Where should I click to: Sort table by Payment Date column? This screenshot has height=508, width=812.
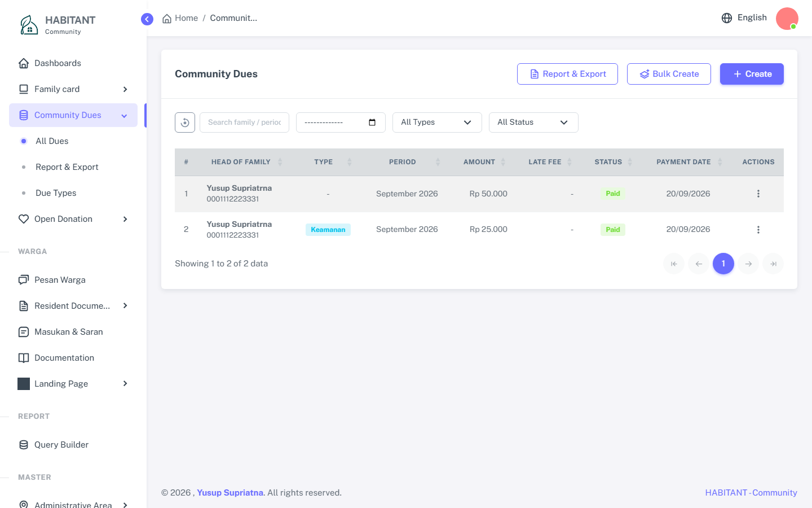(x=689, y=162)
